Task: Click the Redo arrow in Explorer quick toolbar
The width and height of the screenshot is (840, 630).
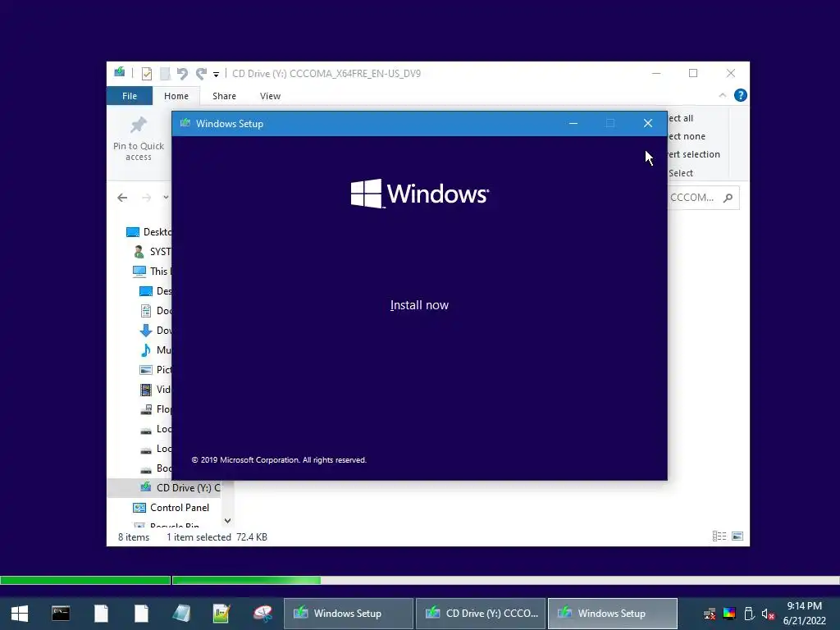Action: 202,73
